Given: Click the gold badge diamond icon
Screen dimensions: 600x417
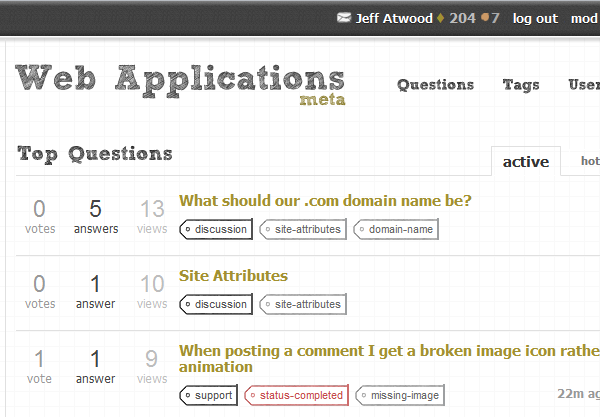Looking at the screenshot, I should (440, 18).
